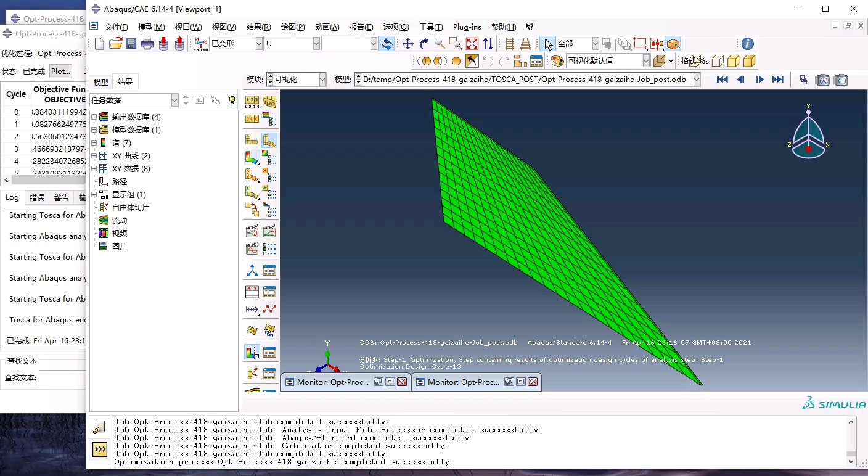This screenshot has width=868, height=476.
Task: Click message area vertical scrollbar
Action: [851, 441]
